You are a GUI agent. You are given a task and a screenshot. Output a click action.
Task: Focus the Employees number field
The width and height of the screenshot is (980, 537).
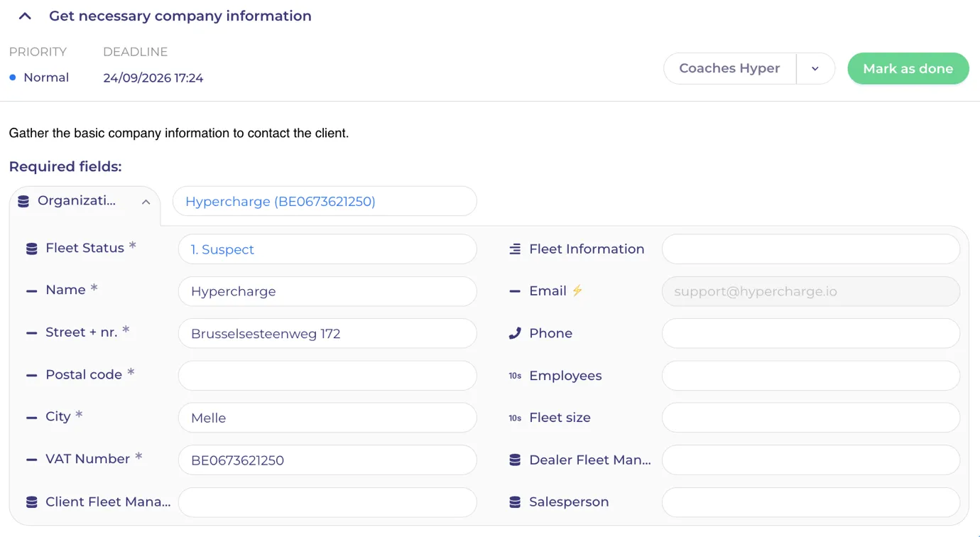[811, 376]
